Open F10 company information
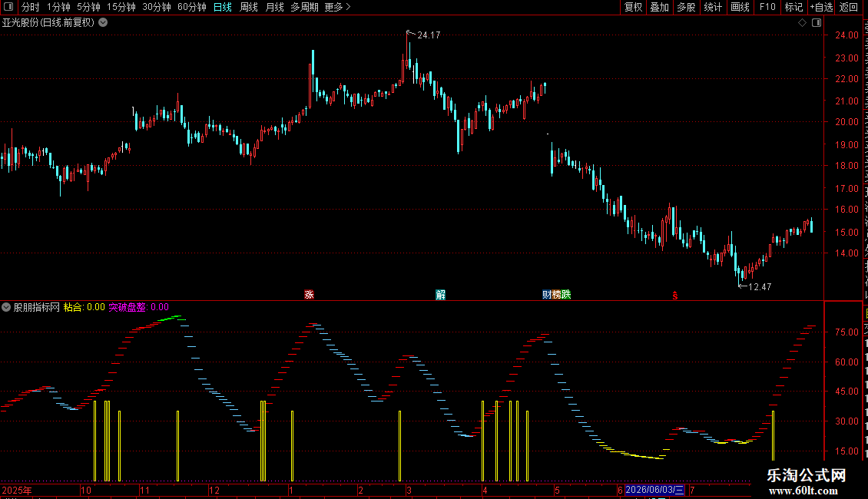The width and height of the screenshot is (868, 499). click(767, 7)
